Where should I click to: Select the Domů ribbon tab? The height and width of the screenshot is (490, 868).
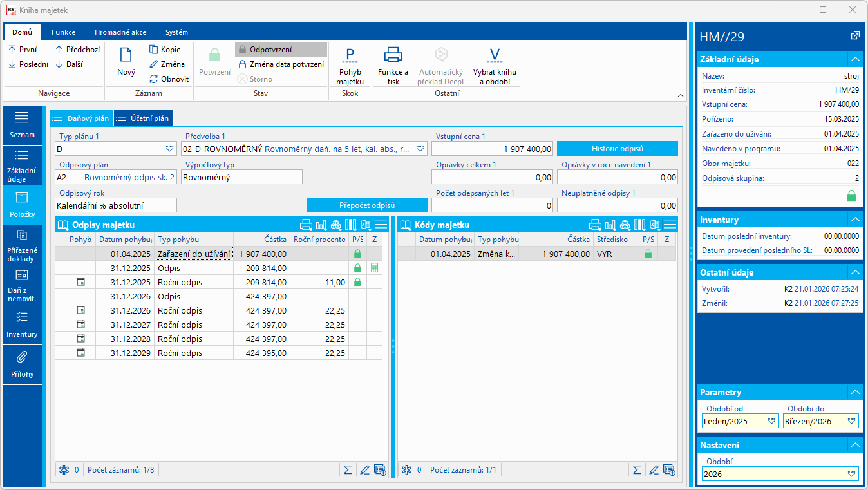pyautogui.click(x=23, y=32)
